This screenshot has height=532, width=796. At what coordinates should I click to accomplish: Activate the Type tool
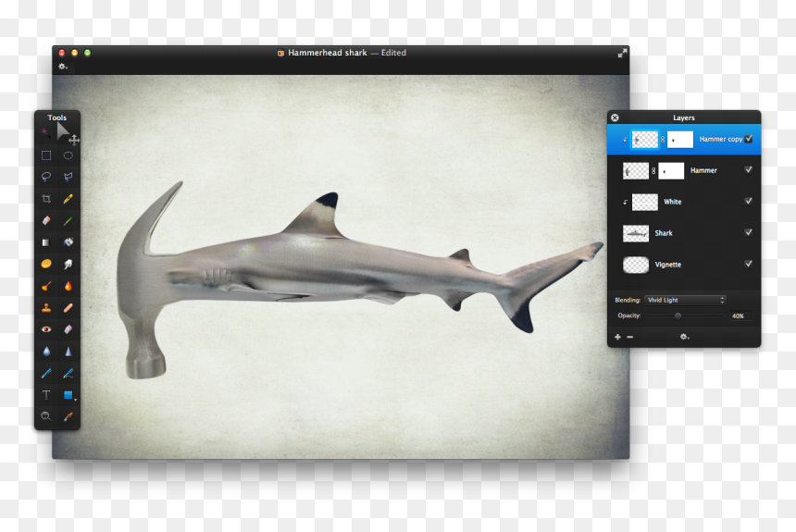(x=46, y=394)
